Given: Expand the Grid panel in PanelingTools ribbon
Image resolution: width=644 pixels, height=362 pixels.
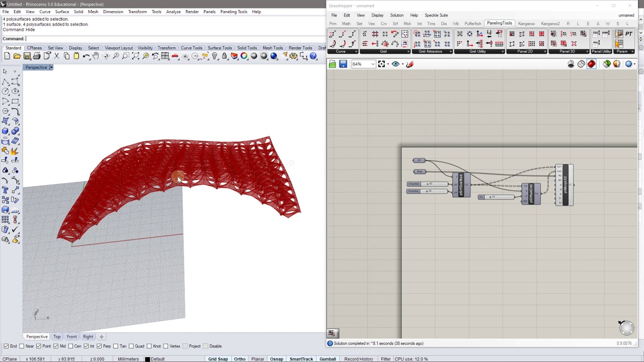Looking at the screenshot, I should tap(408, 51).
